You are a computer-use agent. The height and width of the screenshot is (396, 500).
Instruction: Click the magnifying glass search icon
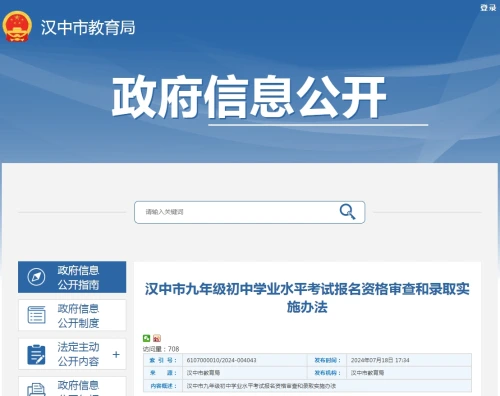point(347,212)
